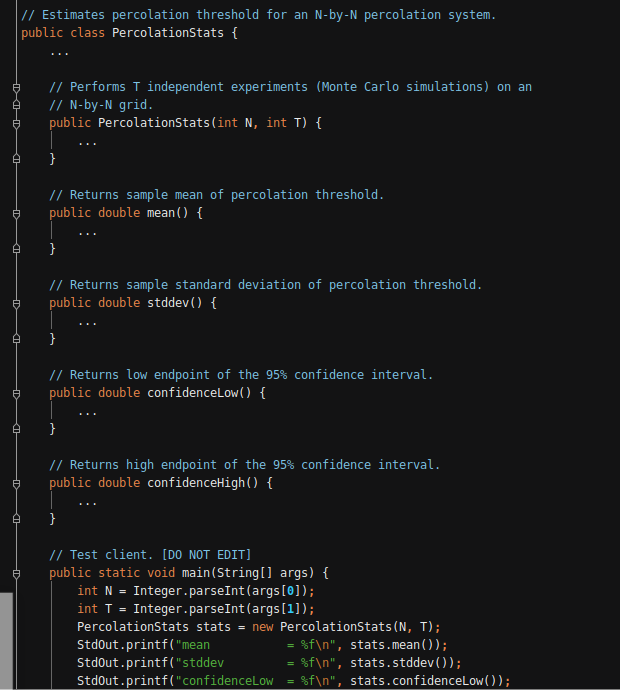
Task: Click fold end marker closing the mean() method
Action: tap(16, 249)
